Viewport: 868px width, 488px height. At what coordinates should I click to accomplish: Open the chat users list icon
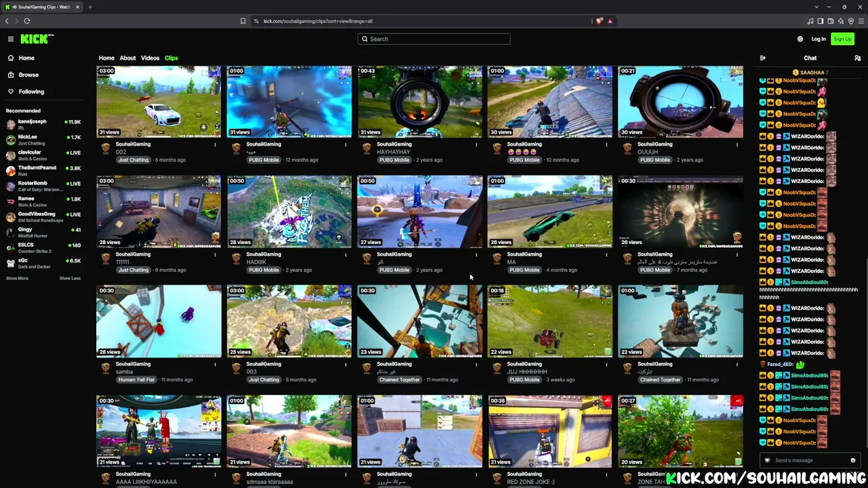858,58
